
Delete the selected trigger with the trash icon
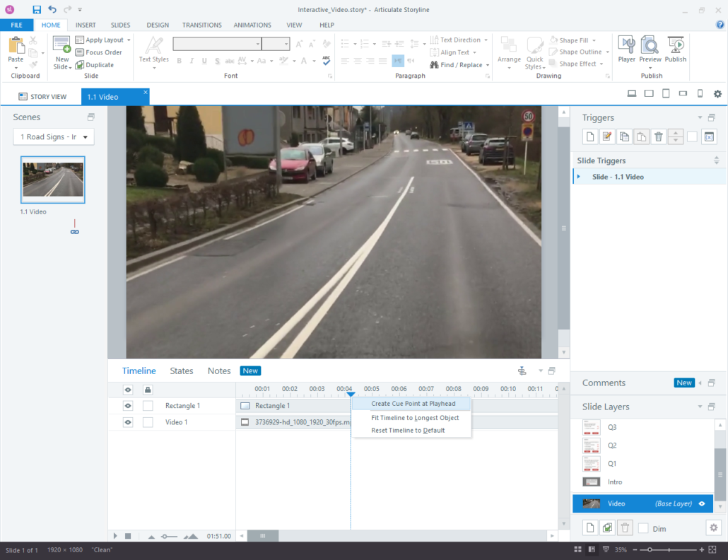coord(658,136)
